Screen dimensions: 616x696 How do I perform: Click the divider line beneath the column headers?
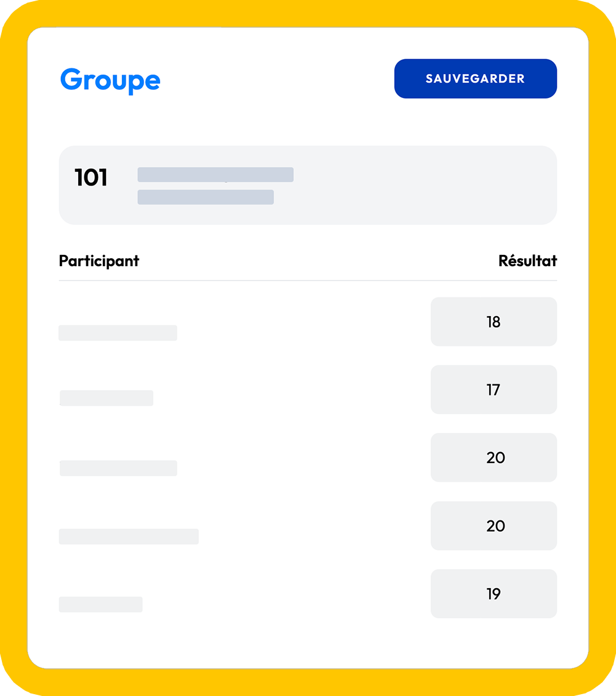pyautogui.click(x=308, y=280)
